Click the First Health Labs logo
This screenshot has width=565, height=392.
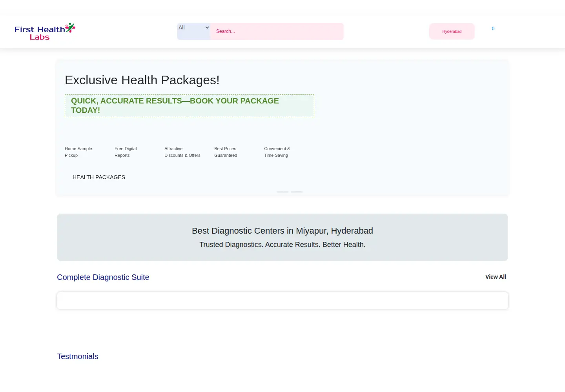pyautogui.click(x=45, y=31)
